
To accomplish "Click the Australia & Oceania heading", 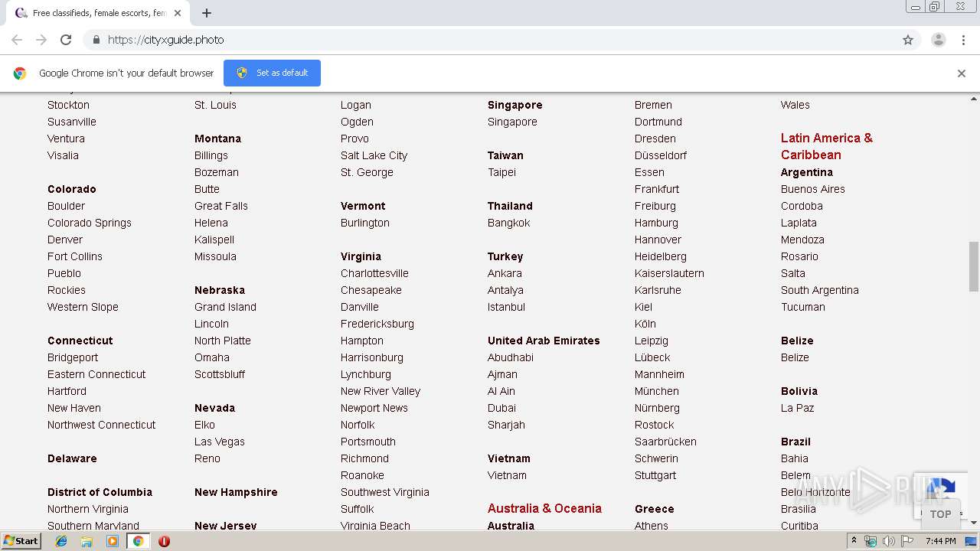I will pos(544,508).
